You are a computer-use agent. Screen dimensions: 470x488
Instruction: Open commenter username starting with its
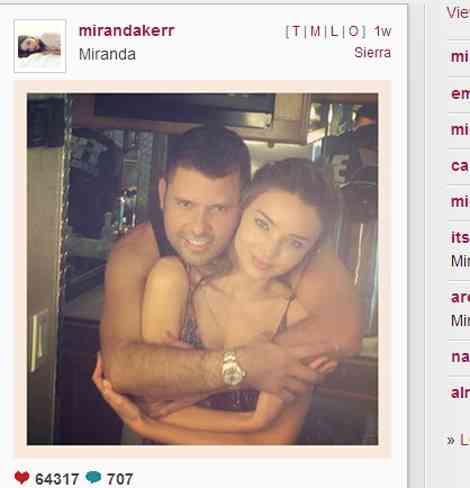[x=460, y=238]
